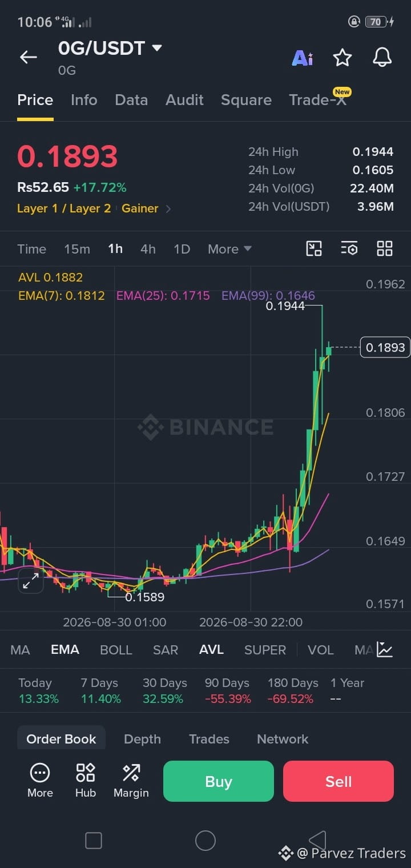
Task: Select the 15m chart interval
Action: pos(77,249)
